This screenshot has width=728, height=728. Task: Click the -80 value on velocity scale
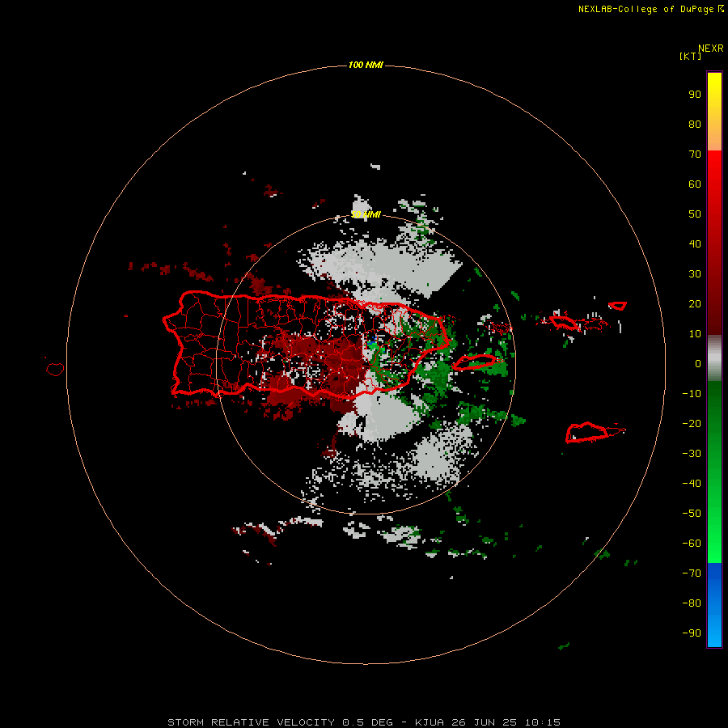click(x=692, y=603)
